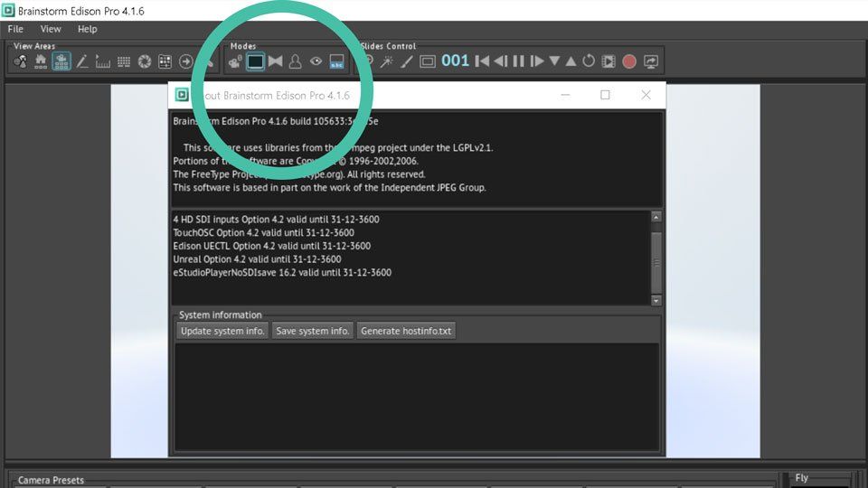Toggle the eye preview mode
Screen dimensions: 868x488
[316, 61]
